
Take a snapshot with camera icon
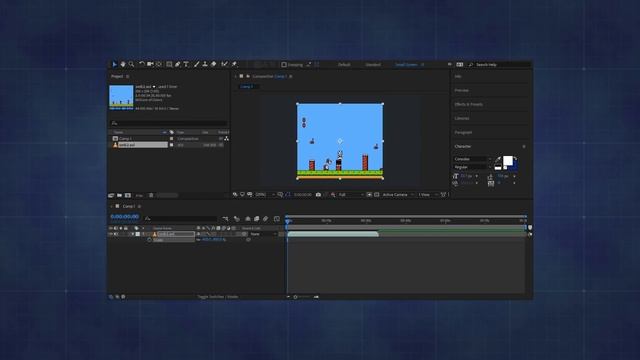[x=318, y=195]
